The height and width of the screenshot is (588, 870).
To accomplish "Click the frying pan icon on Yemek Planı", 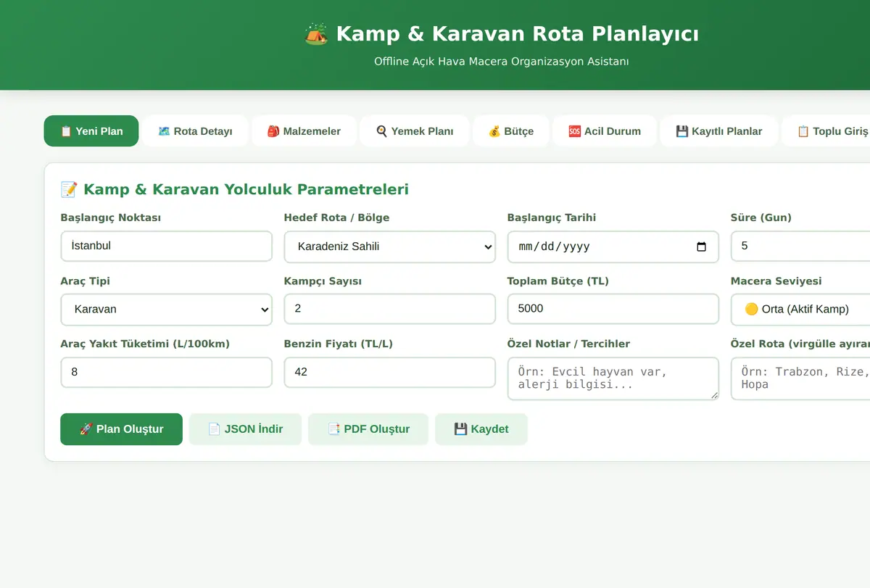I will click(381, 131).
